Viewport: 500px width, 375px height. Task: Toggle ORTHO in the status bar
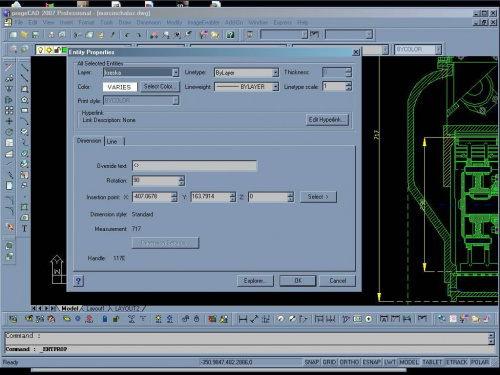click(x=349, y=362)
